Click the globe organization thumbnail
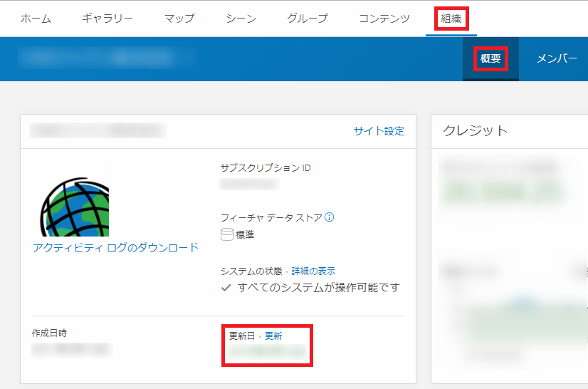The width and height of the screenshot is (588, 389). (x=75, y=202)
